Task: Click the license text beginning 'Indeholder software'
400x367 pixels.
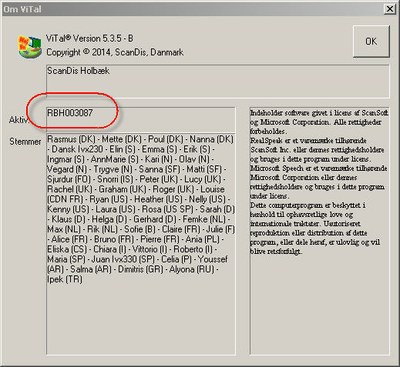Action: click(x=319, y=122)
